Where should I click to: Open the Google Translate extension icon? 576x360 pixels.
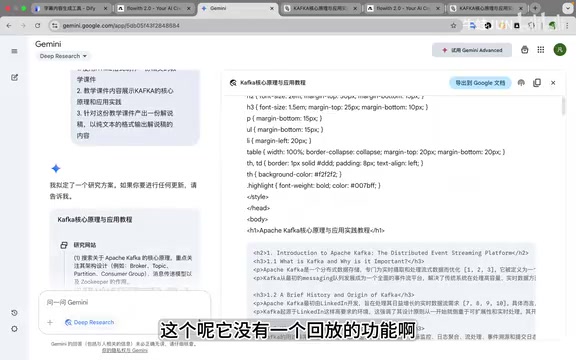pos(473,25)
